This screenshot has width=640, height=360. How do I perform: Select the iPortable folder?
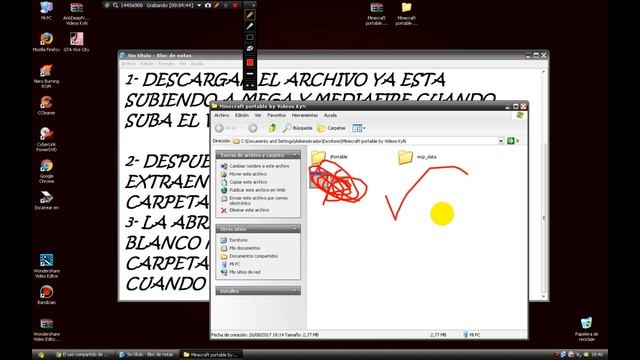point(329,157)
